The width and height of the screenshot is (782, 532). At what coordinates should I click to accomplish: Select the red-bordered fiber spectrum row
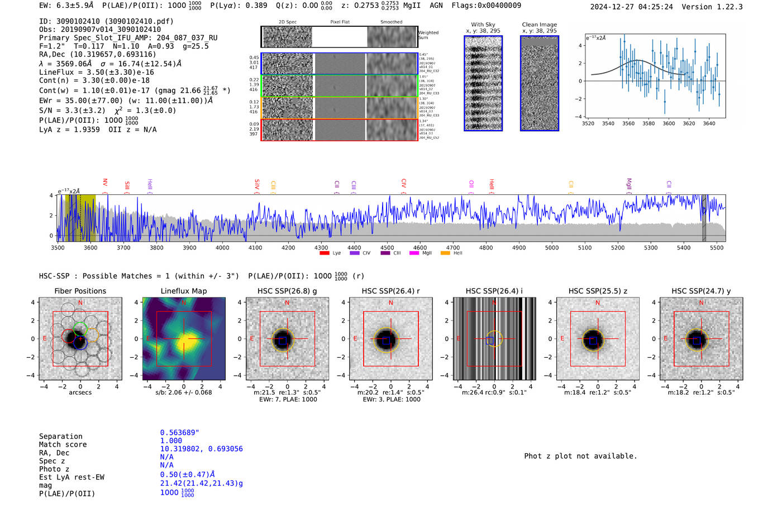(x=339, y=130)
